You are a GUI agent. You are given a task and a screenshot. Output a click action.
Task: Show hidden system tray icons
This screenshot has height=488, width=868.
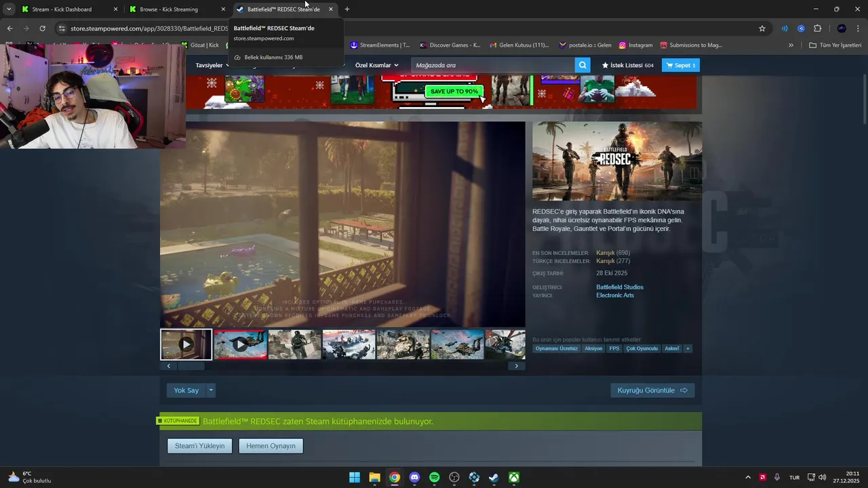point(748,477)
